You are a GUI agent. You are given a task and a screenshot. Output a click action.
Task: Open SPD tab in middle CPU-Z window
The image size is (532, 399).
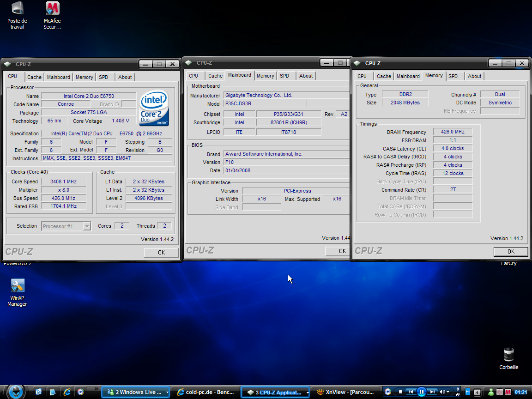284,76
